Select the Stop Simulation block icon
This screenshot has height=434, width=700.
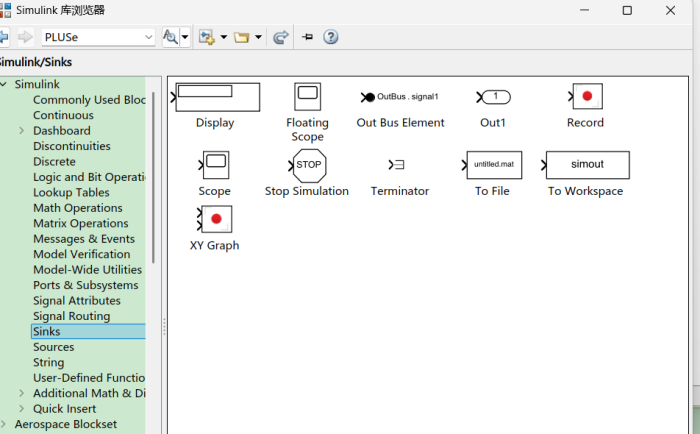308,166
